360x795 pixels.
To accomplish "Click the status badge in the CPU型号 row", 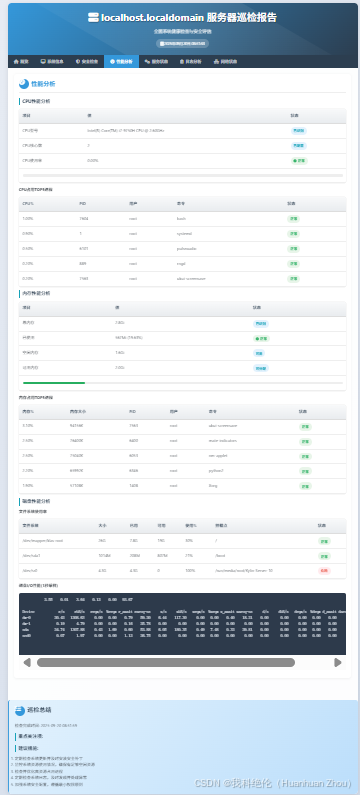I will [299, 131].
